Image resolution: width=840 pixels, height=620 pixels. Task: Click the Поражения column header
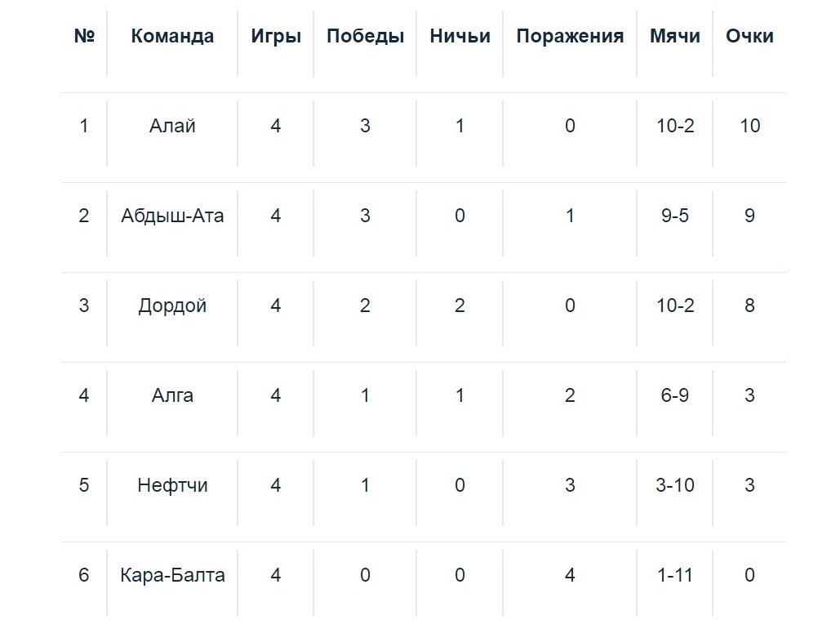(570, 36)
